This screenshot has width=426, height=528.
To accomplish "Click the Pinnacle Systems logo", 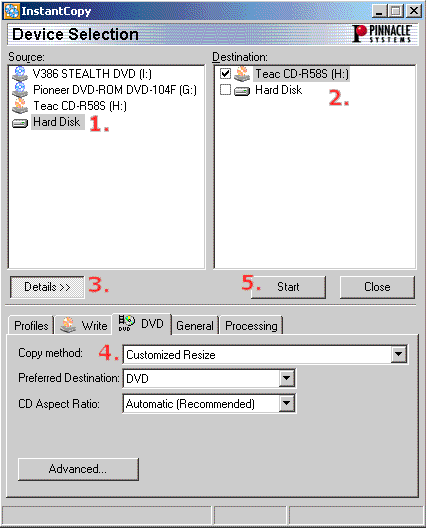I will tap(382, 34).
